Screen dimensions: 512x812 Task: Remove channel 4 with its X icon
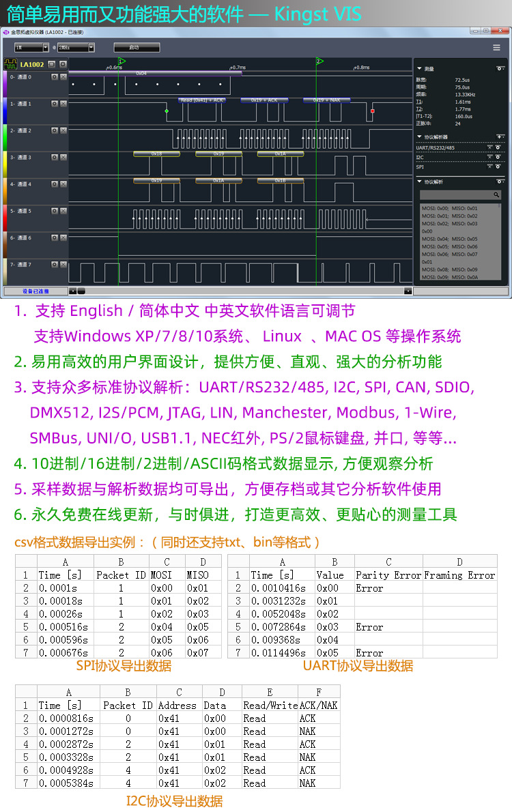63,184
